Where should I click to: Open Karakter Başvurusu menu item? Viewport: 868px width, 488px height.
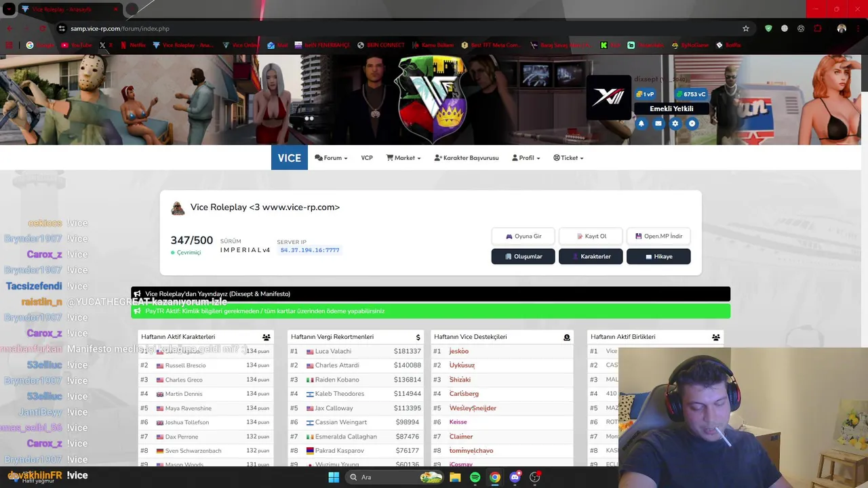point(467,158)
